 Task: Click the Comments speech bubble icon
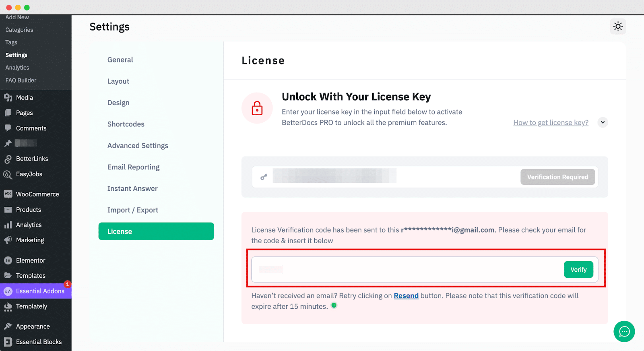[x=8, y=128]
